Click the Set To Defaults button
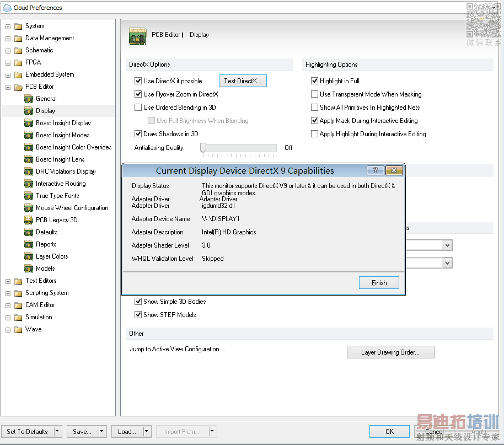 (x=28, y=431)
